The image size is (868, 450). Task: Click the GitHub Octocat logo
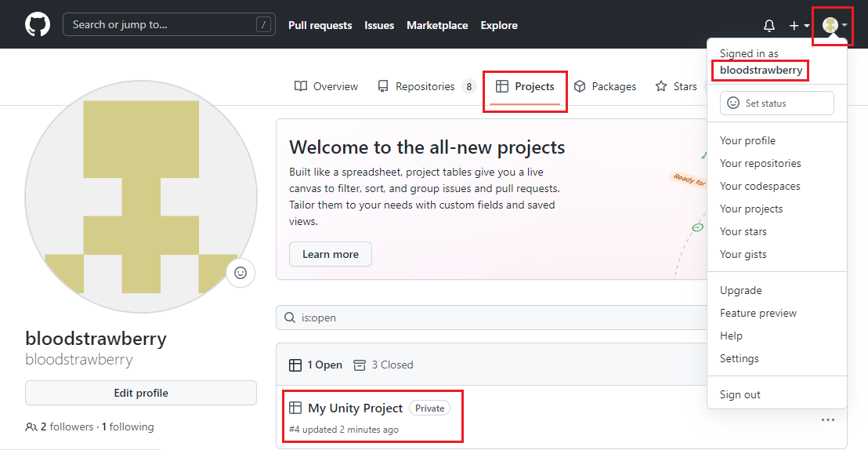coord(38,25)
